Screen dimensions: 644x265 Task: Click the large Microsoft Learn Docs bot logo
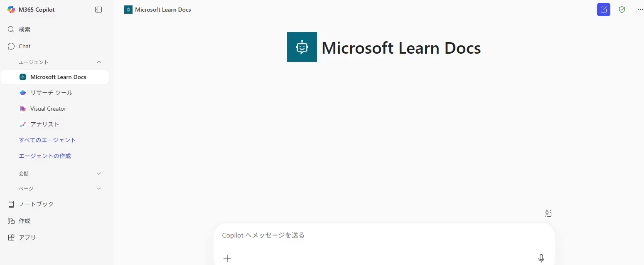(302, 47)
